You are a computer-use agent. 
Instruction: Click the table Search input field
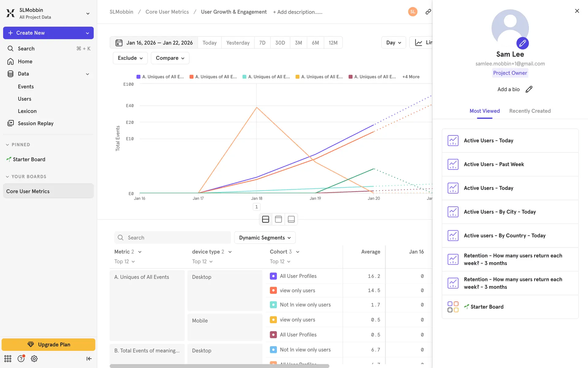click(172, 238)
